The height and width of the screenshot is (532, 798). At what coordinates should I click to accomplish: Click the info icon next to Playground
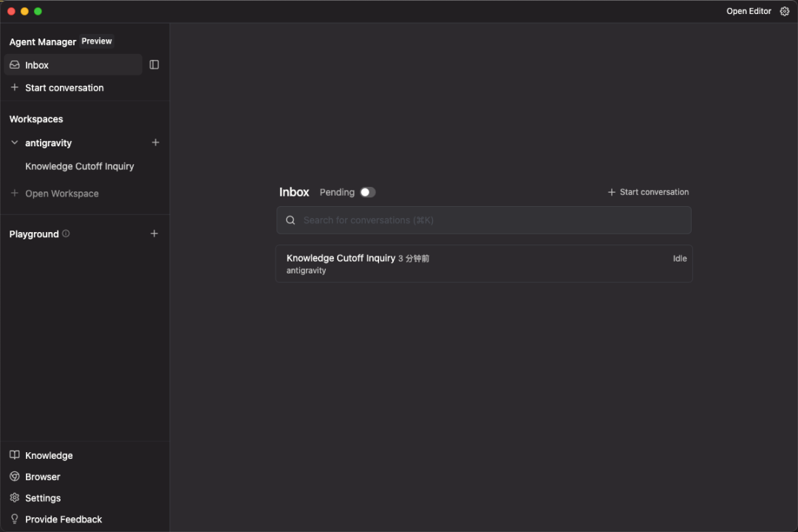(66, 233)
